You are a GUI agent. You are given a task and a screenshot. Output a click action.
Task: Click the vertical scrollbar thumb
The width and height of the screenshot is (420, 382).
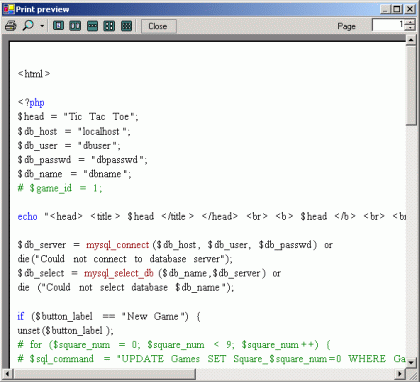[x=411, y=85]
